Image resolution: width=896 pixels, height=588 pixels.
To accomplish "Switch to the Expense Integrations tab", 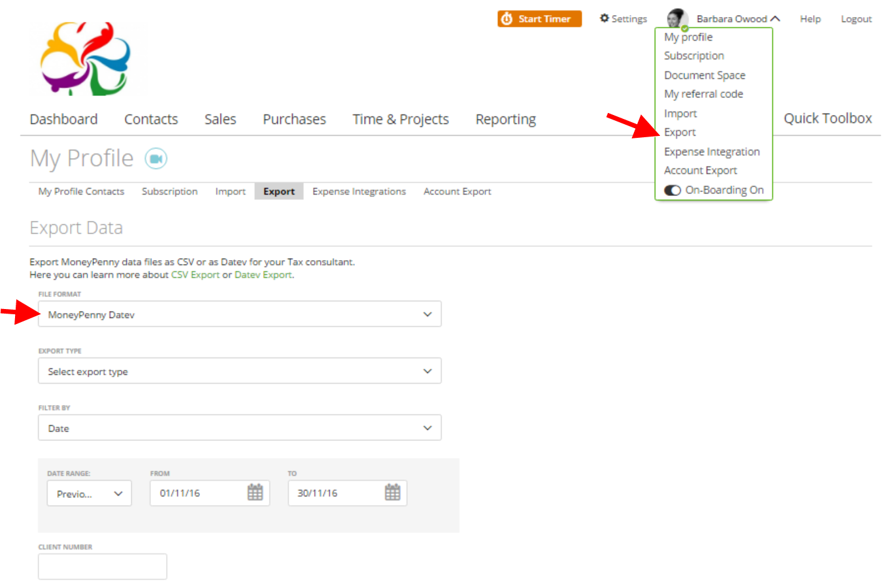I will [359, 191].
